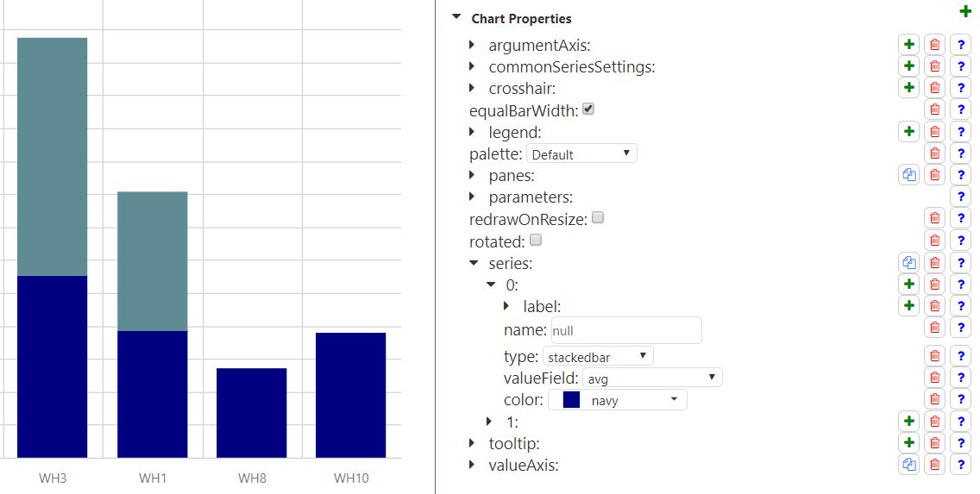The height and width of the screenshot is (494, 980).
Task: Delete the commonSeriesSettings property with trash icon
Action: point(934,66)
